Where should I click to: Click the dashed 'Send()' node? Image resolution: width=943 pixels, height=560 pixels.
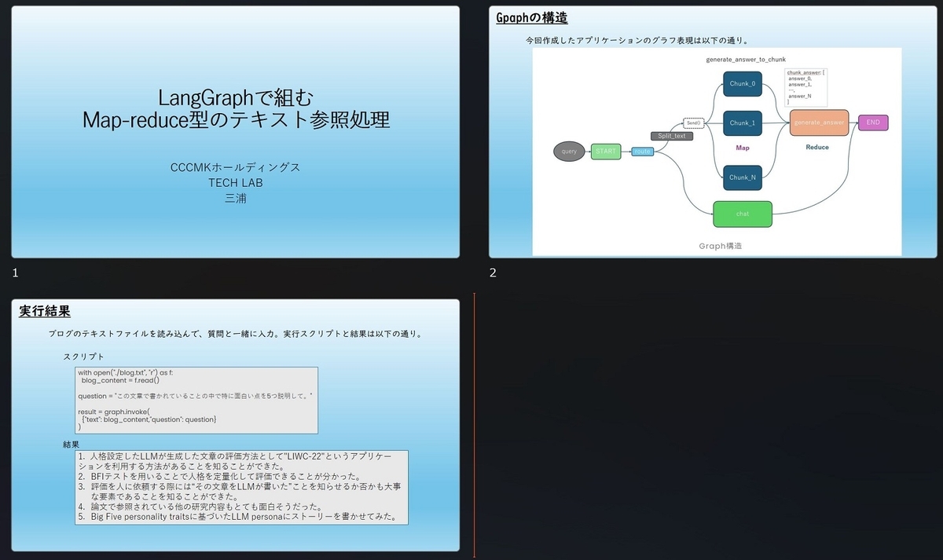693,123
